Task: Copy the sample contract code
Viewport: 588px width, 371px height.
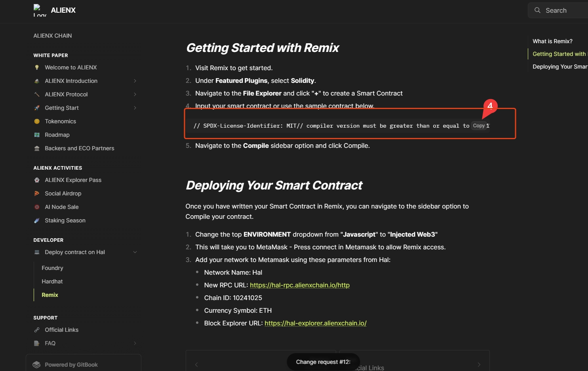Action: 479,126
